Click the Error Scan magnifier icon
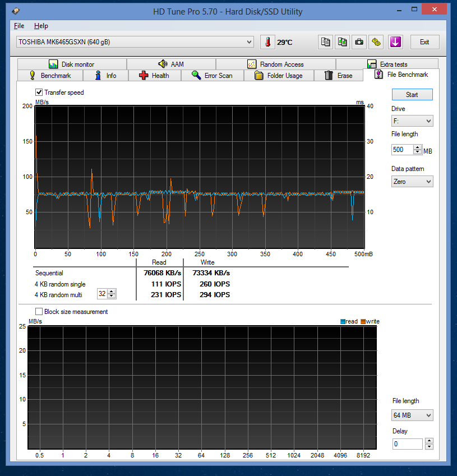This screenshot has height=476, width=457. coord(196,75)
